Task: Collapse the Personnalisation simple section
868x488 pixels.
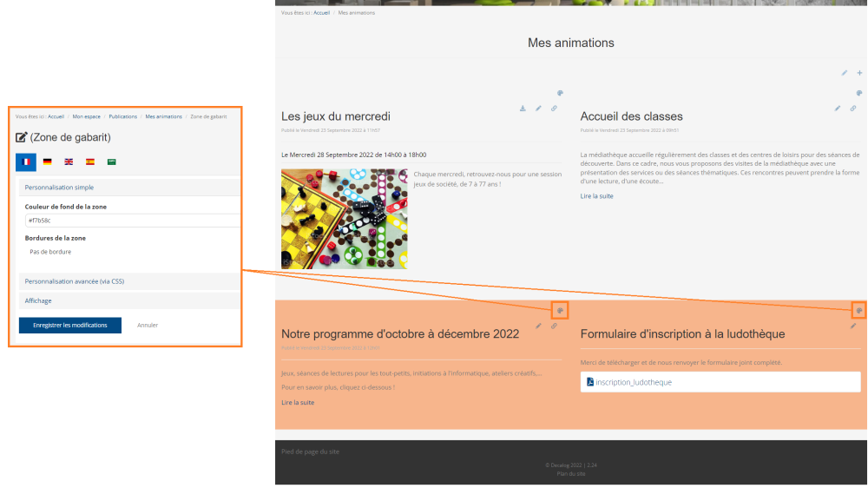Action: (59, 188)
